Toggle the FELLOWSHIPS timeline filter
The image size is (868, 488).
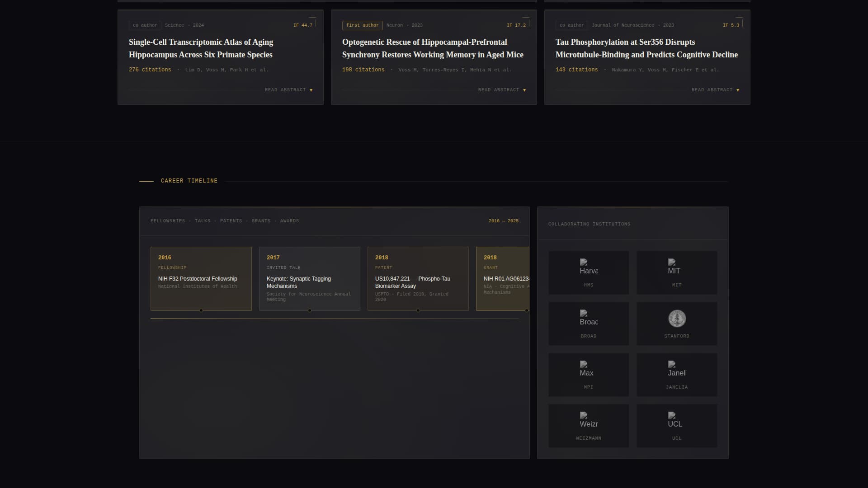pos(168,221)
